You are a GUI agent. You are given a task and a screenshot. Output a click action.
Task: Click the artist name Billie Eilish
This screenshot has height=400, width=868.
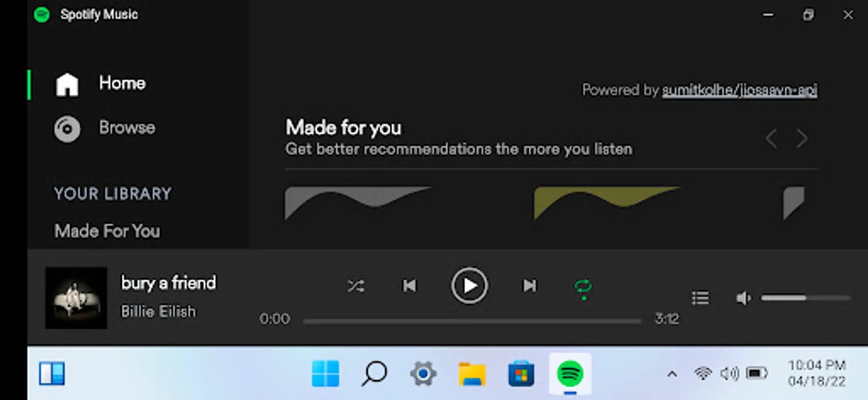tap(158, 312)
